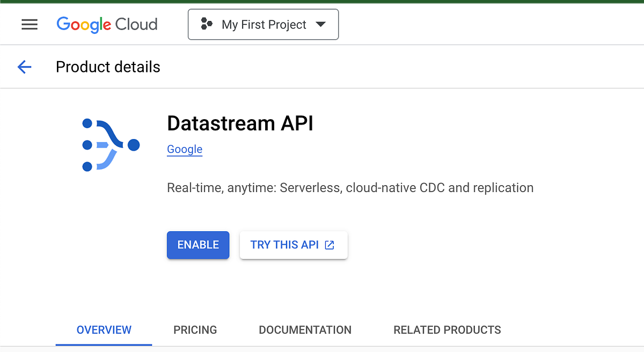Click the Datastream API product icon
644x352 pixels.
[110, 144]
